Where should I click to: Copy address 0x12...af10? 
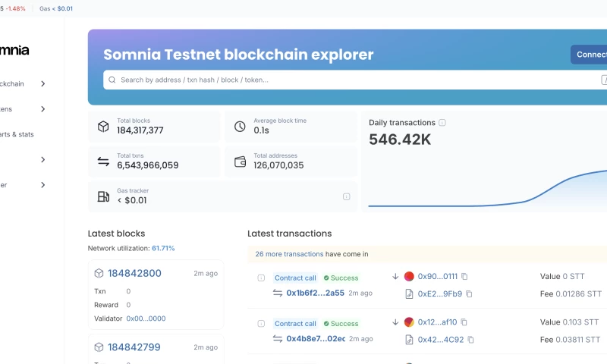point(464,322)
